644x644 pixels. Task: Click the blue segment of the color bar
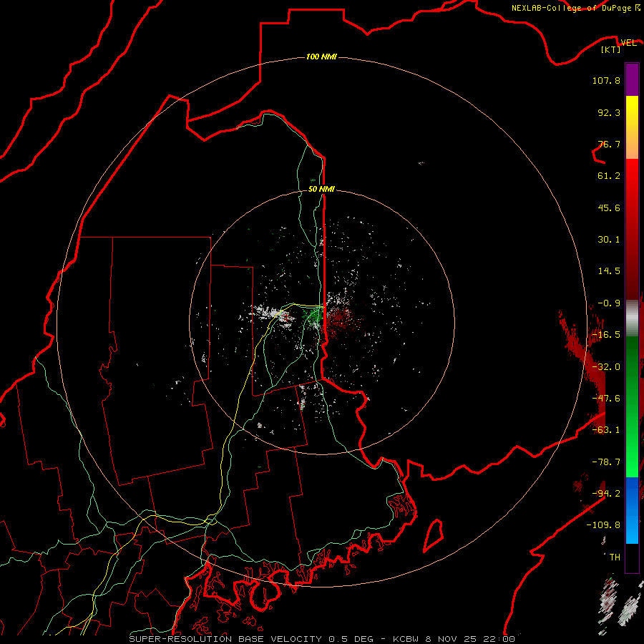click(632, 510)
